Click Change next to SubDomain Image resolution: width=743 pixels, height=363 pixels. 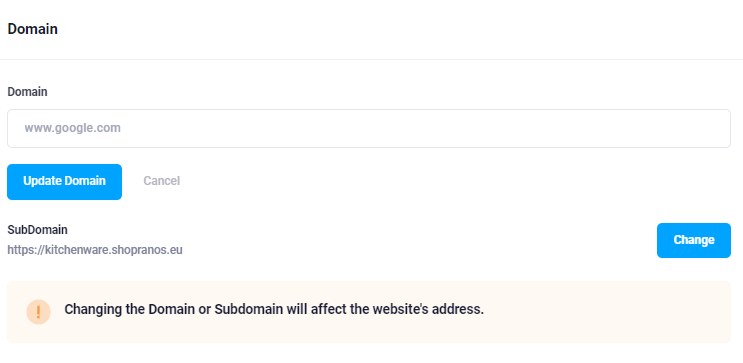694,240
